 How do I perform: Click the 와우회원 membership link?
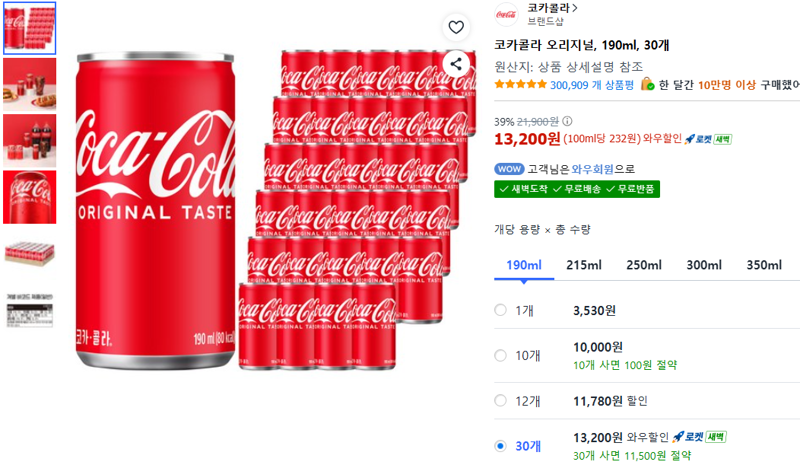(x=592, y=169)
